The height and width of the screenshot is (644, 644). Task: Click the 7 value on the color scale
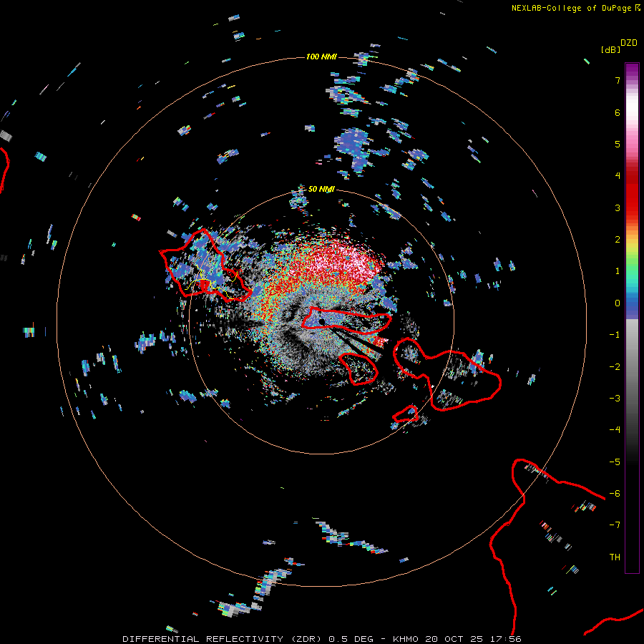point(618,80)
